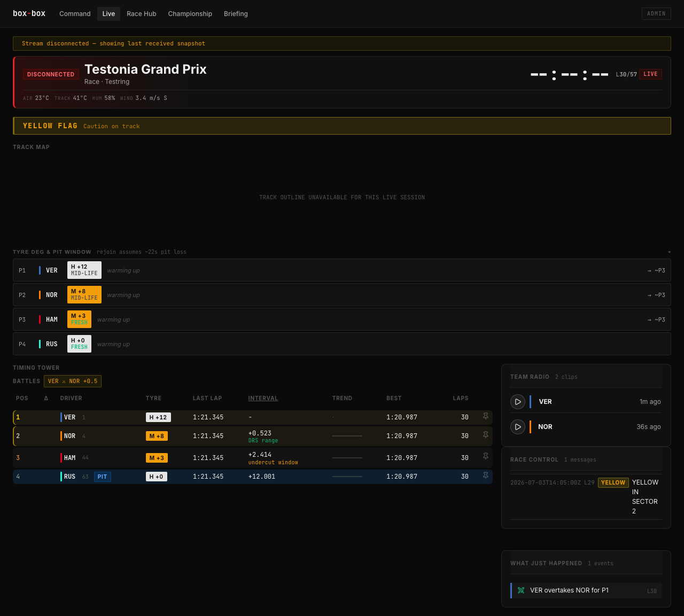Open the P3 HAM tyre deg row
The height and width of the screenshot is (616, 684).
click(342, 319)
